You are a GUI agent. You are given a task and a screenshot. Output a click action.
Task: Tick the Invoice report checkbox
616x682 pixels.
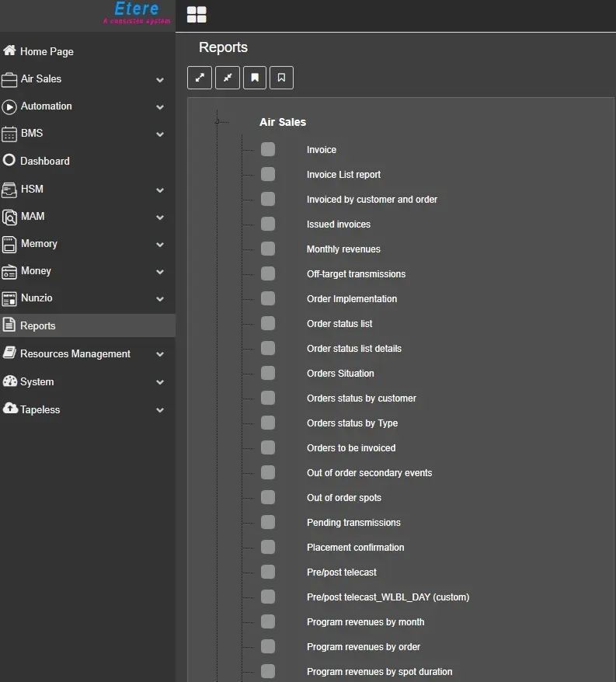[268, 150]
